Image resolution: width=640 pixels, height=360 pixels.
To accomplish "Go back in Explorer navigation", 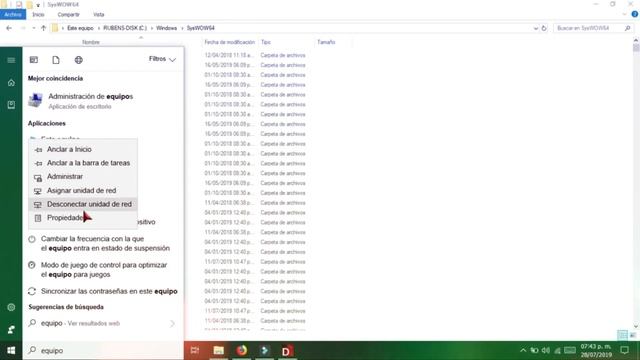I will 9,28.
